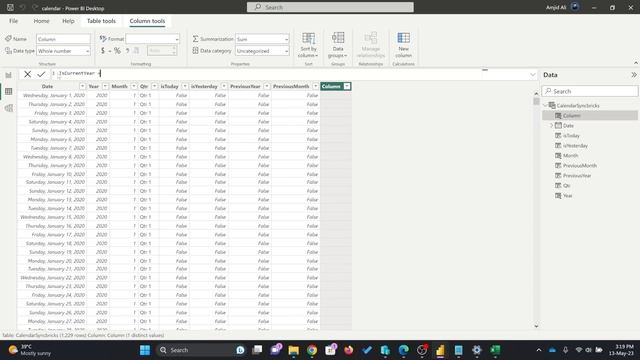Select the Column tools tab

(147, 21)
